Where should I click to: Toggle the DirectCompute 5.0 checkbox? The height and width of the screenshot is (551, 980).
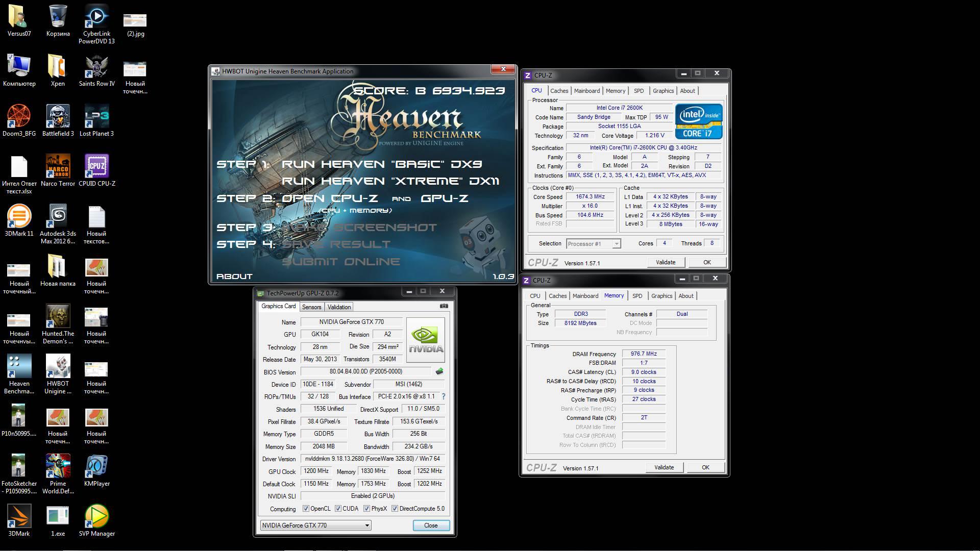click(395, 509)
